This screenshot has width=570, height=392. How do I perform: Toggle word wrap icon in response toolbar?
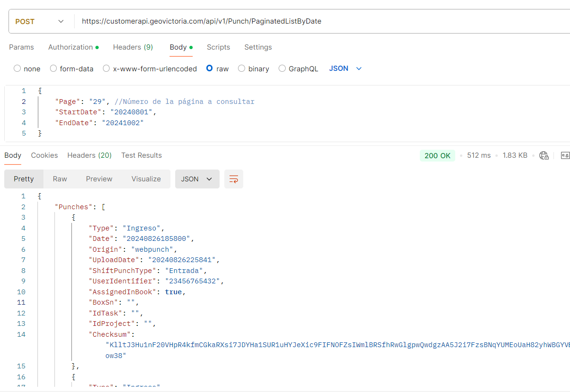click(233, 179)
